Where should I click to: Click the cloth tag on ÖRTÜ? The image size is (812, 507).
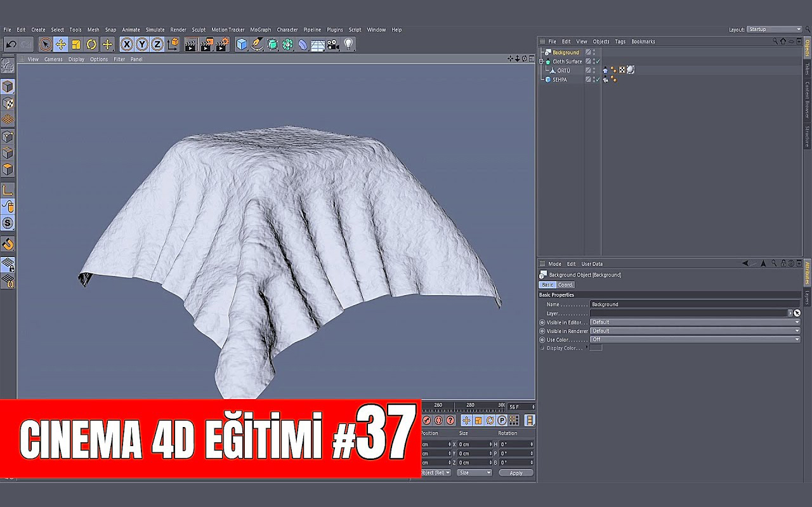click(605, 70)
